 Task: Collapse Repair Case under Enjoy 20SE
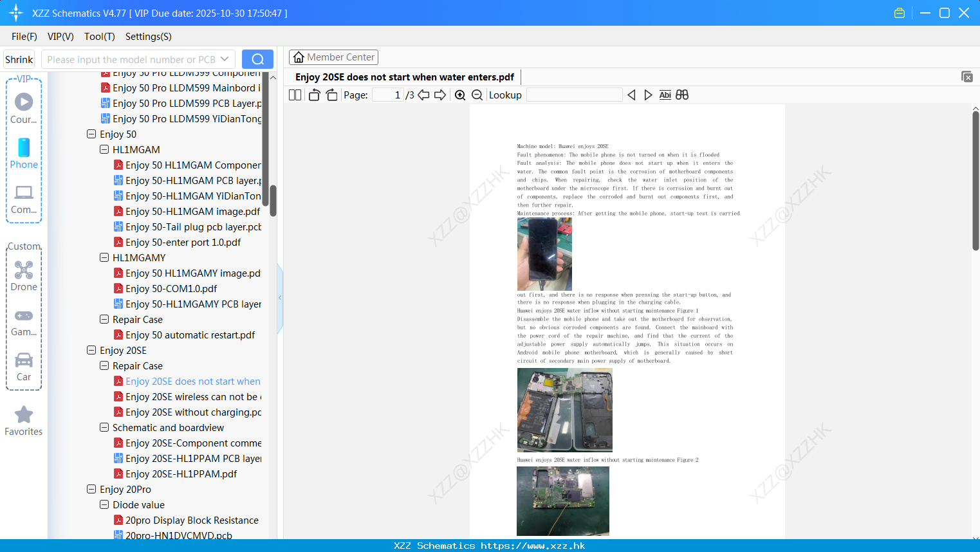104,366
